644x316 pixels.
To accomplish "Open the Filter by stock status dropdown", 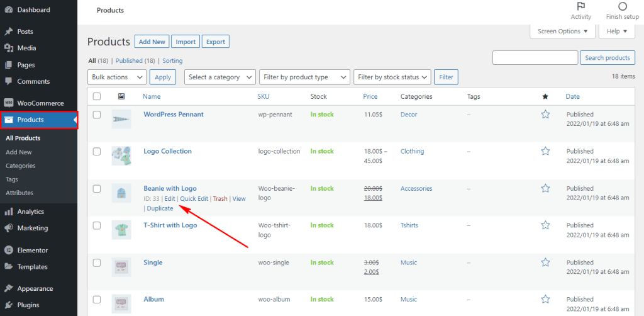I will point(392,77).
